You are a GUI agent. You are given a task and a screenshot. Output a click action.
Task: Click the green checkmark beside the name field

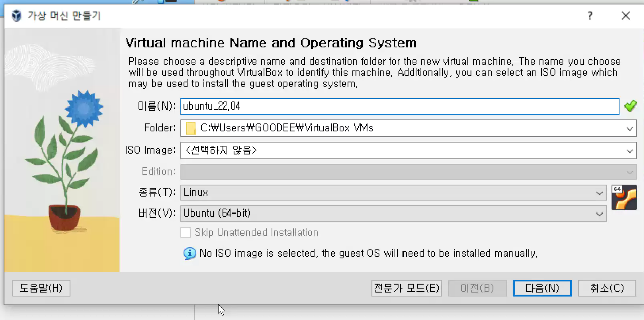click(630, 106)
